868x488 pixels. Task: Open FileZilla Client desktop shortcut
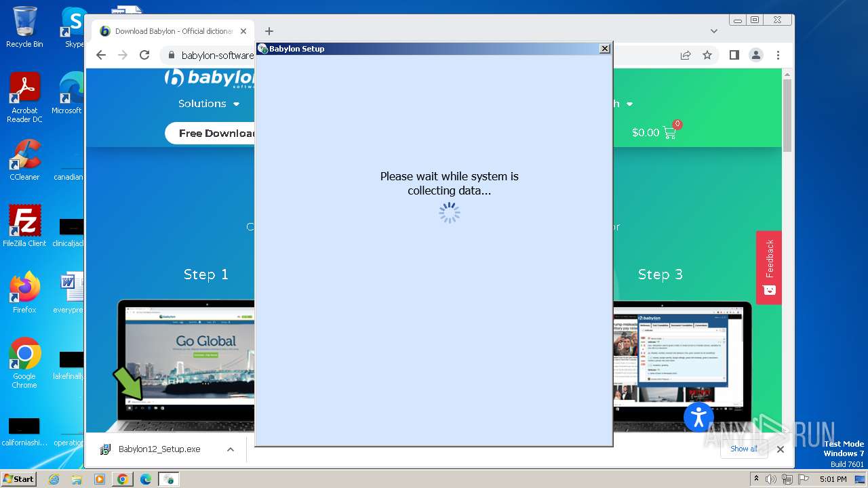pos(24,226)
